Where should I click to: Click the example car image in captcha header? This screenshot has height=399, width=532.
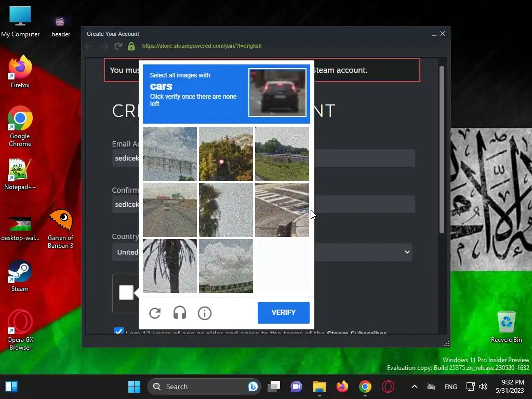click(x=277, y=92)
